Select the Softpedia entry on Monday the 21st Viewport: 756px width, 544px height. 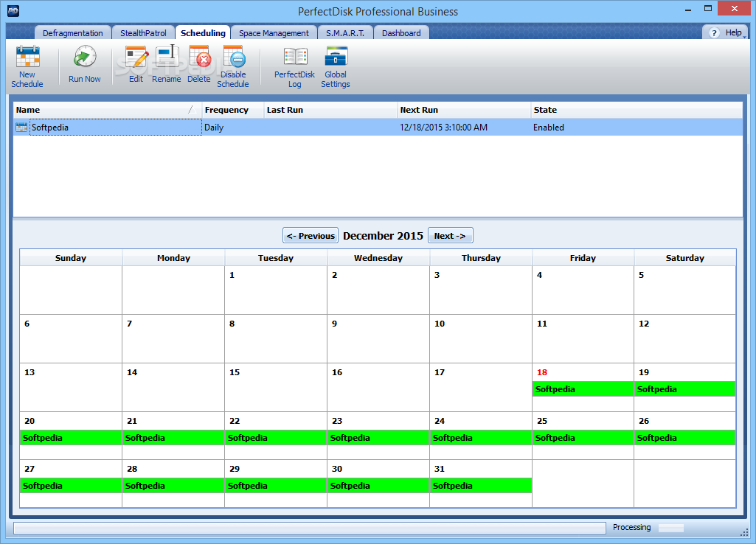click(173, 438)
